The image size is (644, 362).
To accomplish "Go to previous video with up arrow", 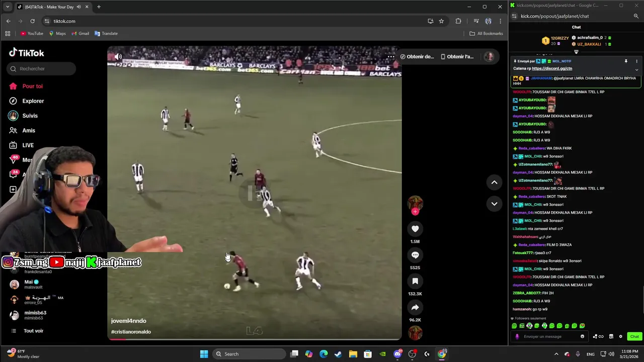I will (494, 183).
